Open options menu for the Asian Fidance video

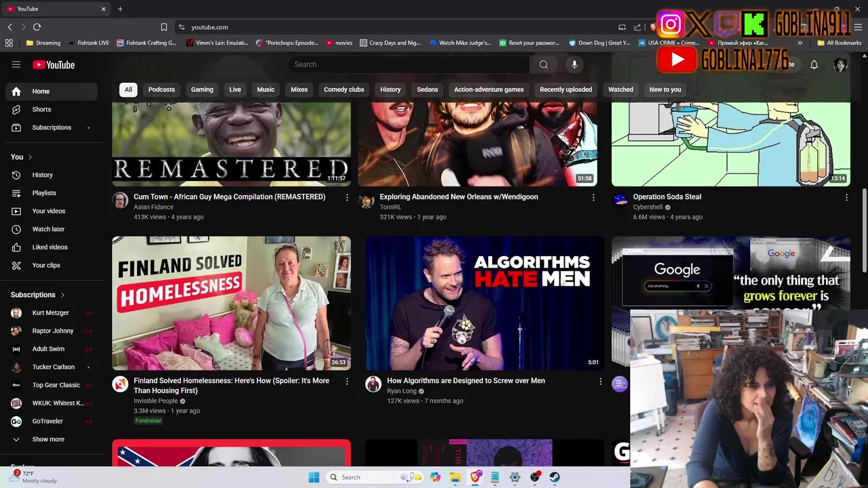coord(347,197)
